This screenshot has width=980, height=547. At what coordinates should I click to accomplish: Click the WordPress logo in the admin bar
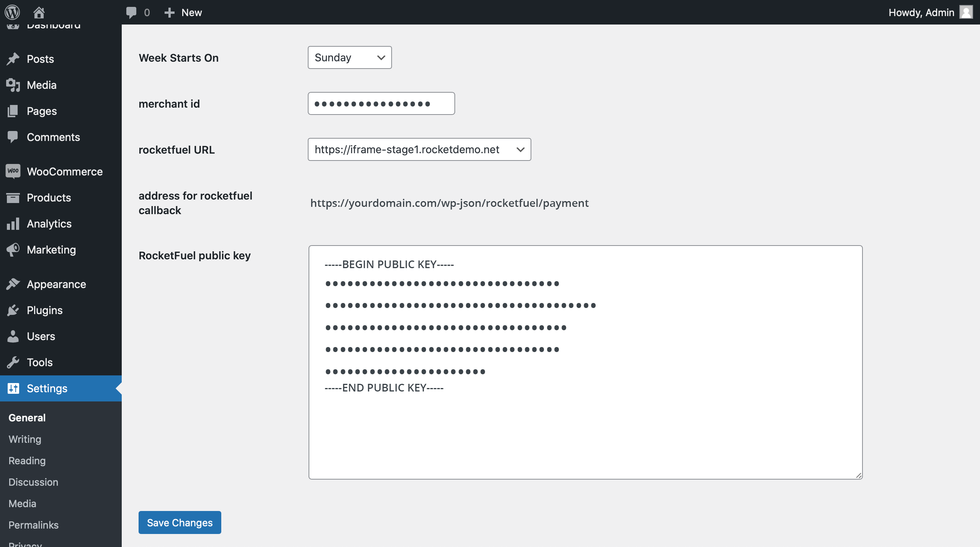click(x=12, y=12)
